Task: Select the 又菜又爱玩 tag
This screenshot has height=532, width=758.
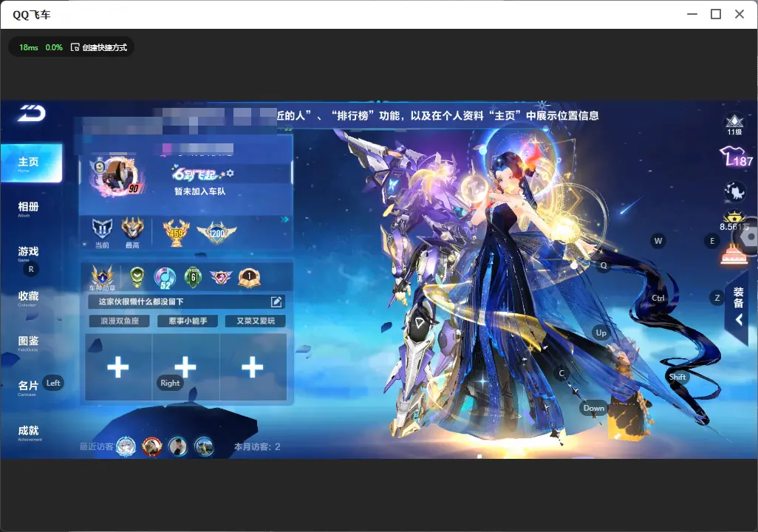Action: tap(255, 321)
